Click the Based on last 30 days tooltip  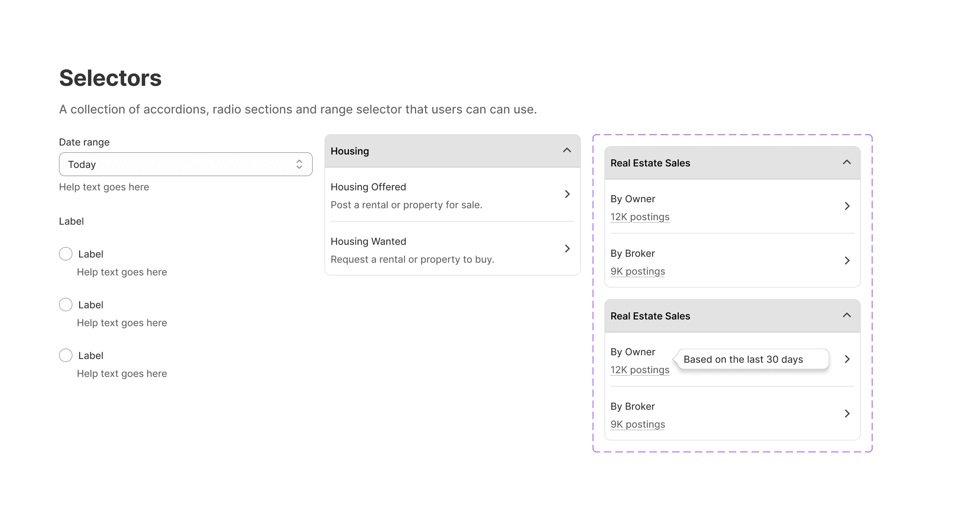pyautogui.click(x=743, y=359)
